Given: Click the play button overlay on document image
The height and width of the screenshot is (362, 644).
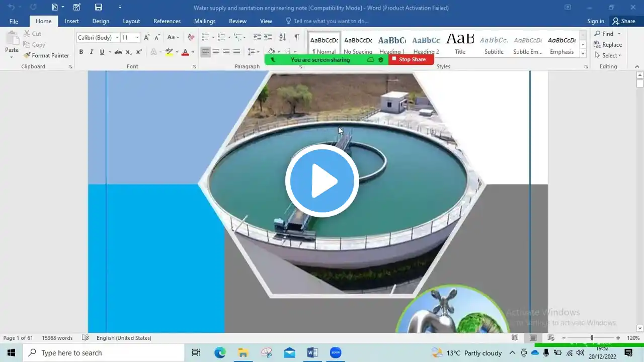Looking at the screenshot, I should tap(322, 181).
